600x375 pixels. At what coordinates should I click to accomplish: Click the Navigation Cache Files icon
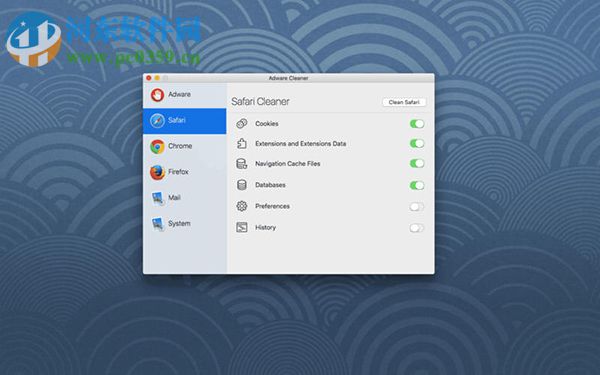pyautogui.click(x=241, y=164)
